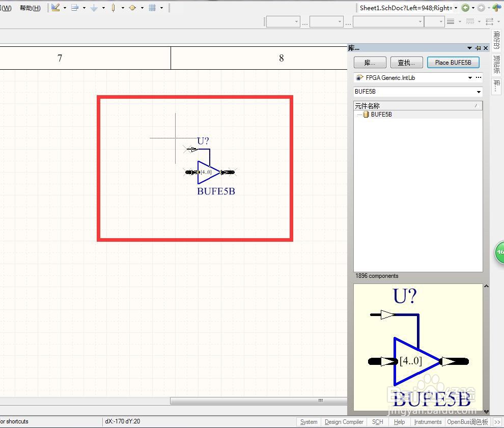Click the ellipsis next to library dropdown
This screenshot has width=504, height=428.
[479, 77]
